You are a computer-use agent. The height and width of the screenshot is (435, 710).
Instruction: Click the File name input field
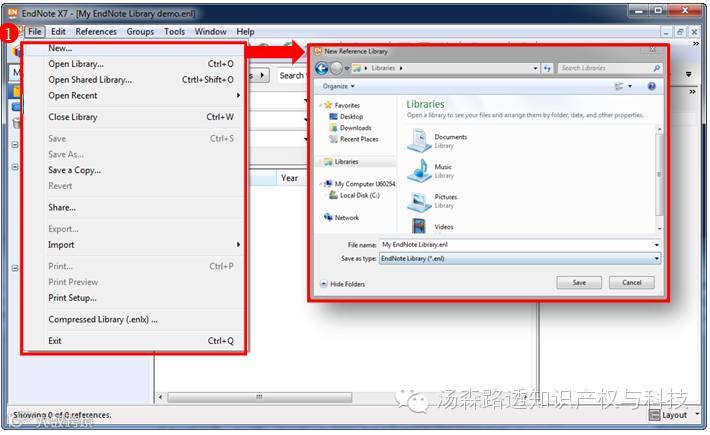coord(515,244)
